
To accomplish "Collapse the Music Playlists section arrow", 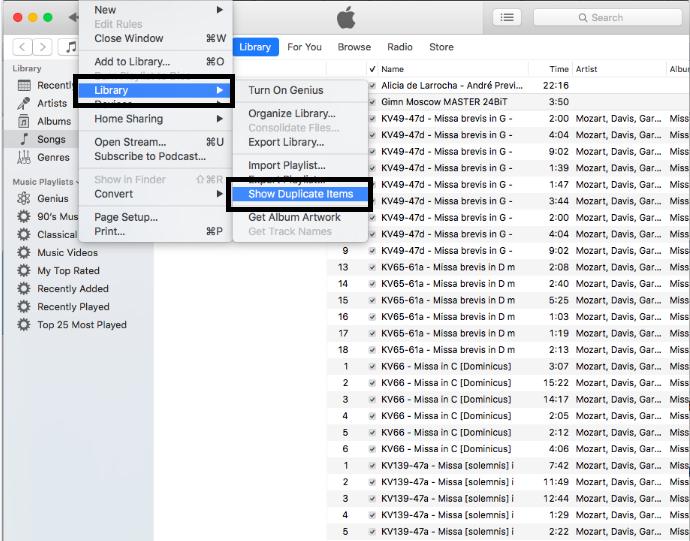I will pos(77,182).
